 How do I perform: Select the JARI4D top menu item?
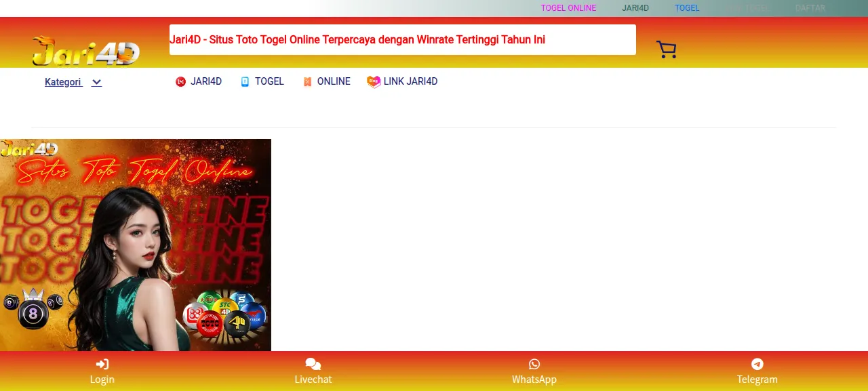[x=635, y=8]
